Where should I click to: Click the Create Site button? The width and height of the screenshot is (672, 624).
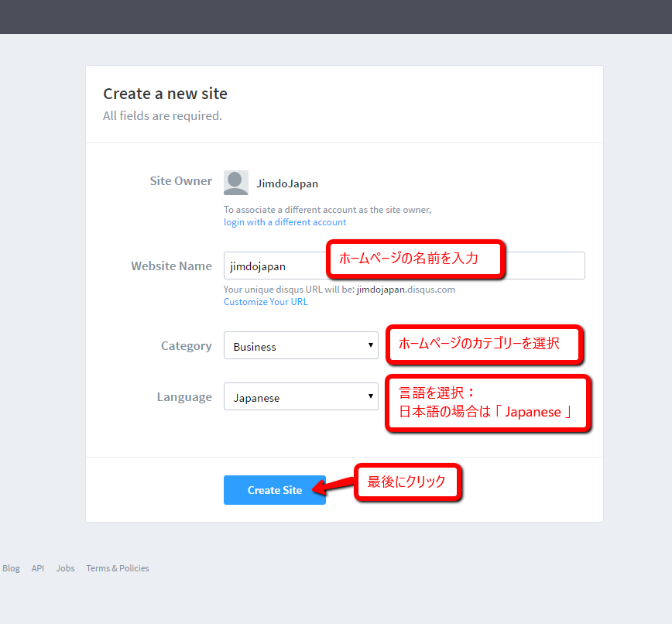[x=274, y=489]
